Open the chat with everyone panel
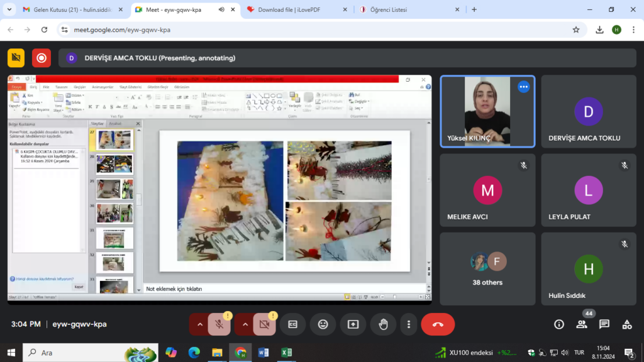Viewport: 644px width, 362px height. [x=604, y=324]
